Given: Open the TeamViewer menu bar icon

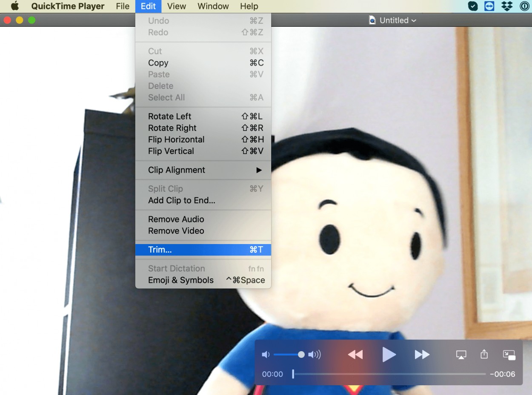Looking at the screenshot, I should (489, 6).
